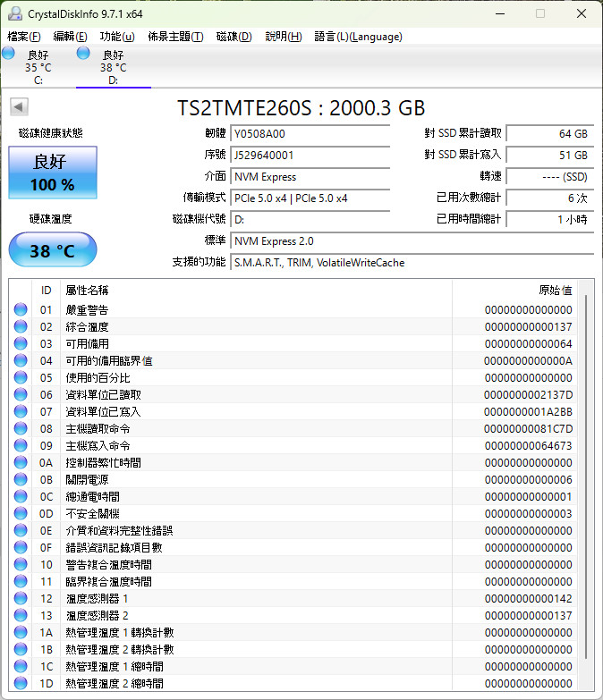Click the status orb for 0E 介質和資料完整性錯誤

[x=21, y=530]
